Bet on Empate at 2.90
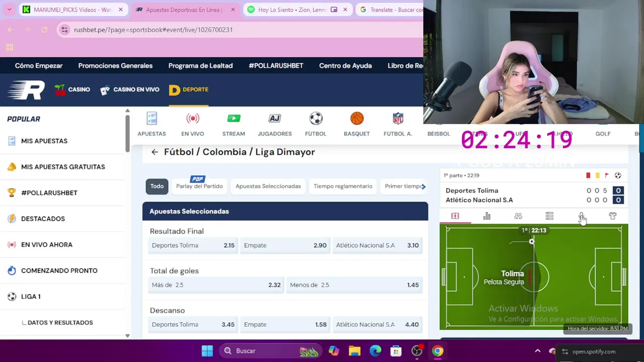Image resolution: width=644 pixels, height=362 pixels. tap(285, 245)
